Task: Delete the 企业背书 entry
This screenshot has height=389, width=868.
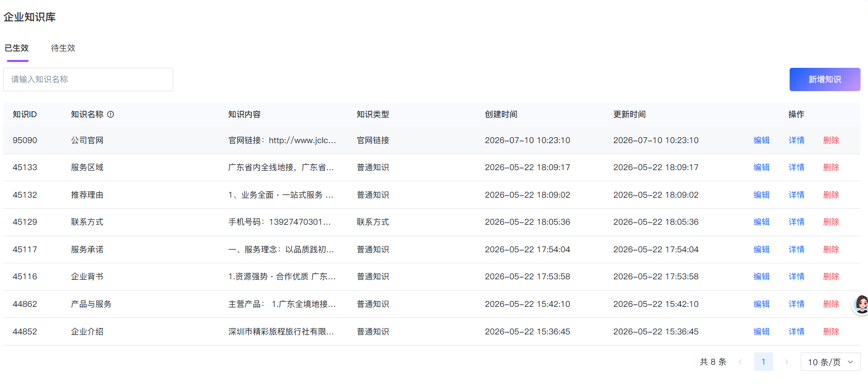Action: 831,277
